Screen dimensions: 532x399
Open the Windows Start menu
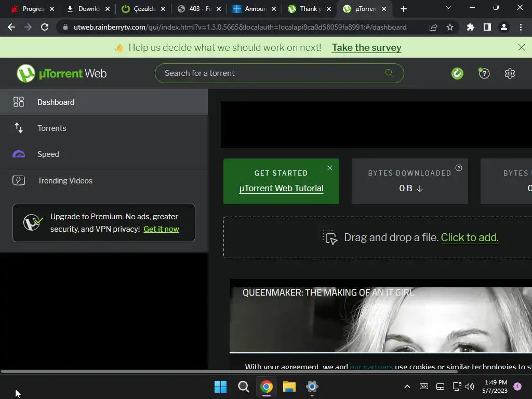pos(220,387)
